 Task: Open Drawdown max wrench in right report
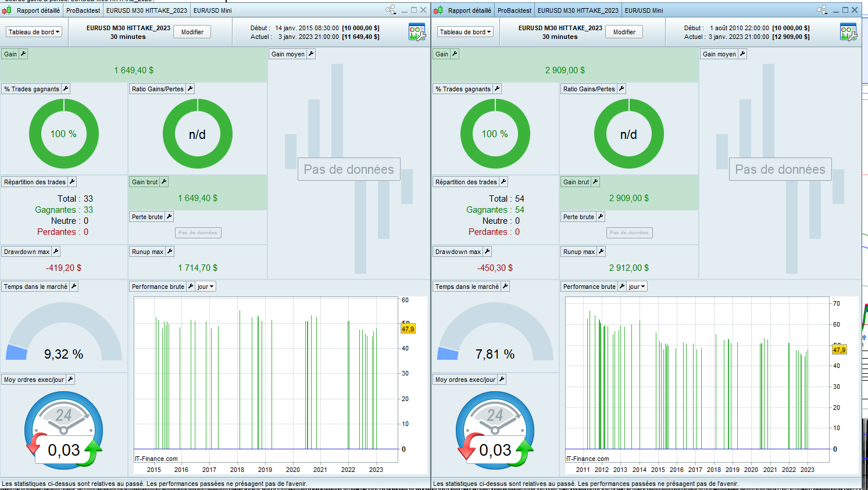pyautogui.click(x=487, y=252)
